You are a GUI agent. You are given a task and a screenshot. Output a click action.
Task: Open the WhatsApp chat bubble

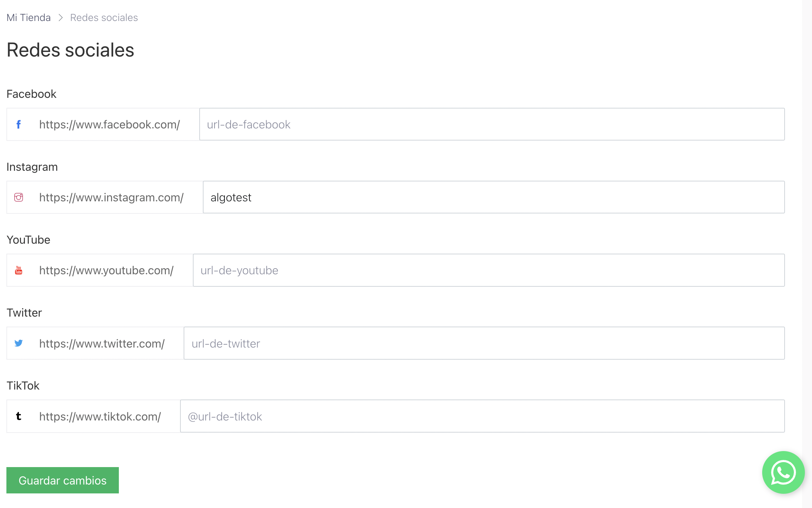[783, 472]
